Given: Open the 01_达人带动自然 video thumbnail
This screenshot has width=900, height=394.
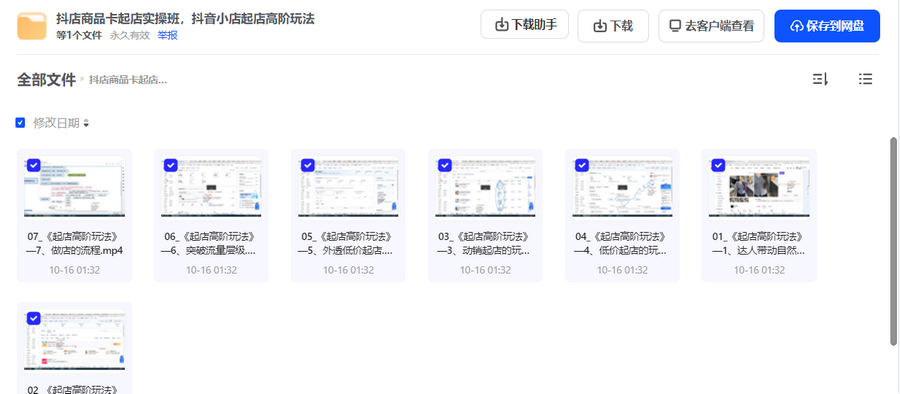Looking at the screenshot, I should pos(759,187).
